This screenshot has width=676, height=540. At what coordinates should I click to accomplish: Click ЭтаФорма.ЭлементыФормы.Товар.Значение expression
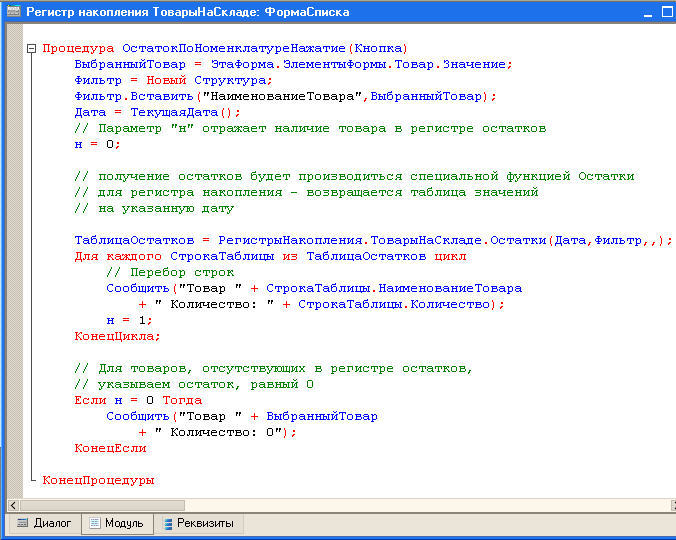pos(358,64)
